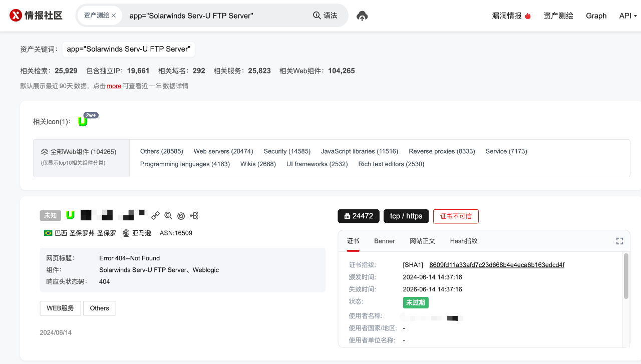Click the chain link icon in result row
This screenshot has width=641, height=364.
(156, 215)
